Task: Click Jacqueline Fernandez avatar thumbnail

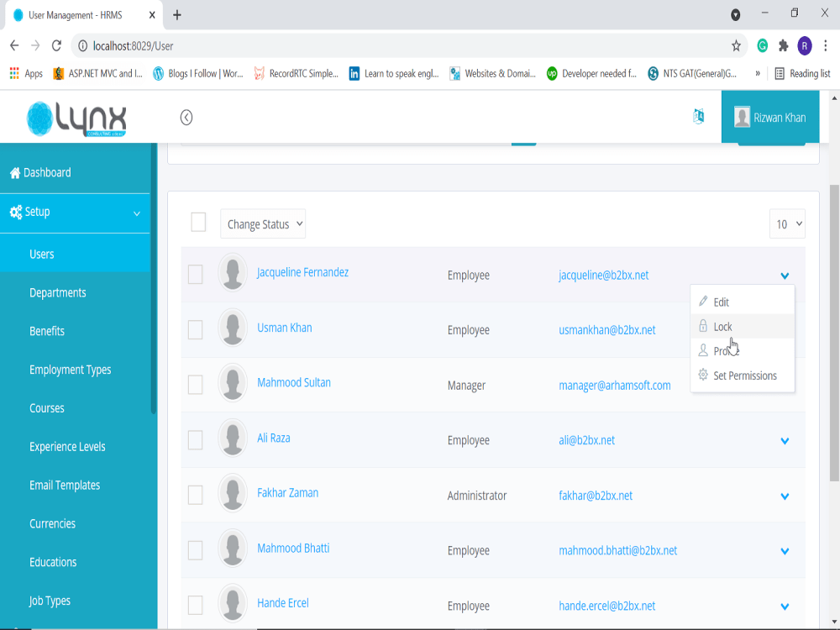Action: pos(233,273)
